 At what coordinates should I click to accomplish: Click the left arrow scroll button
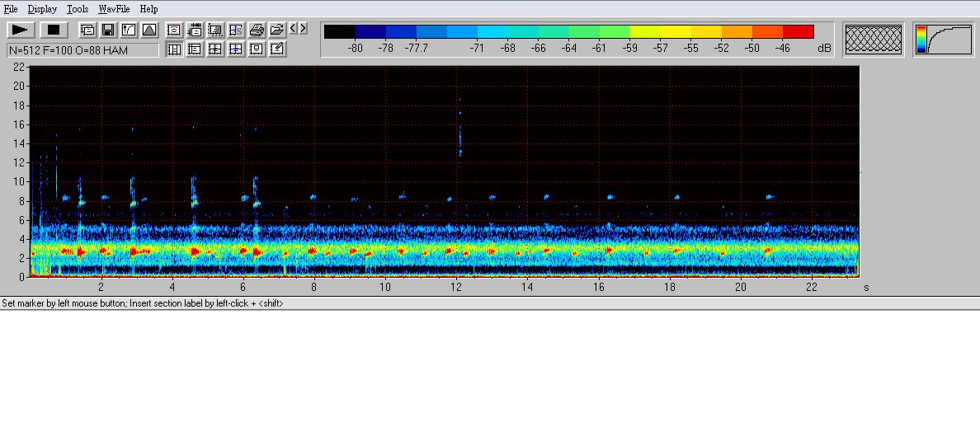[294, 29]
